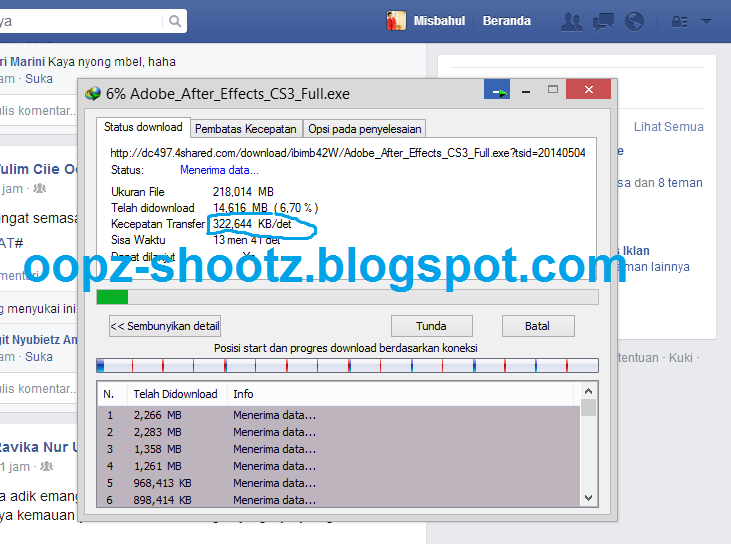Click the 4shared download URL text

click(348, 153)
